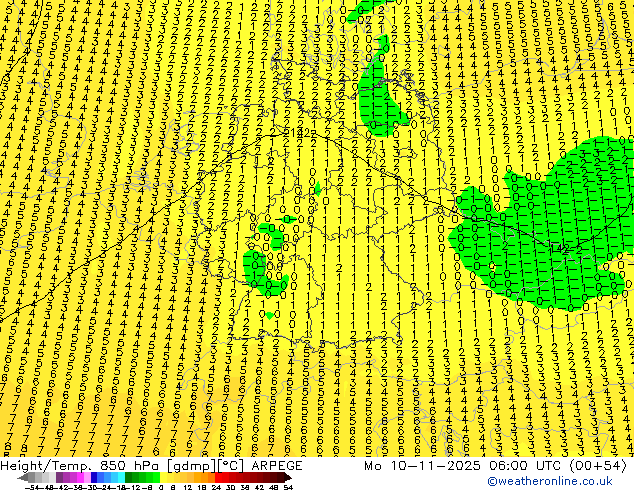Click the gray left arrow end of the legend
The width and height of the screenshot is (634, 490).
tap(22, 477)
